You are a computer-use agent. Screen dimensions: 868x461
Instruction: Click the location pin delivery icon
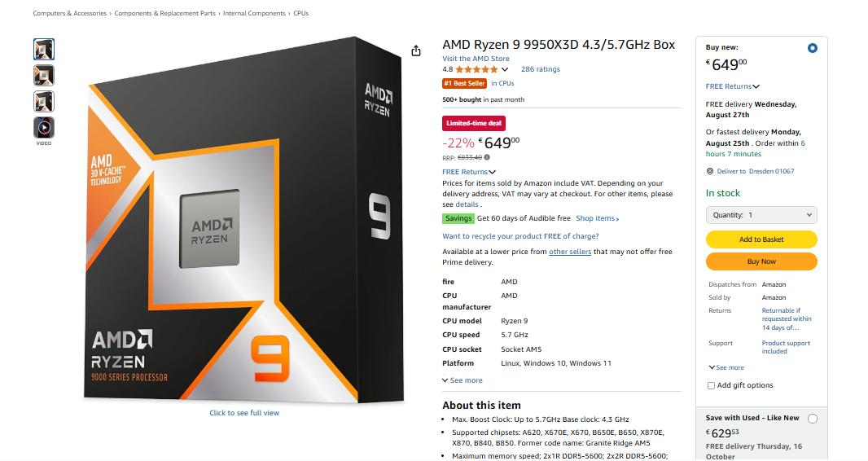click(710, 171)
